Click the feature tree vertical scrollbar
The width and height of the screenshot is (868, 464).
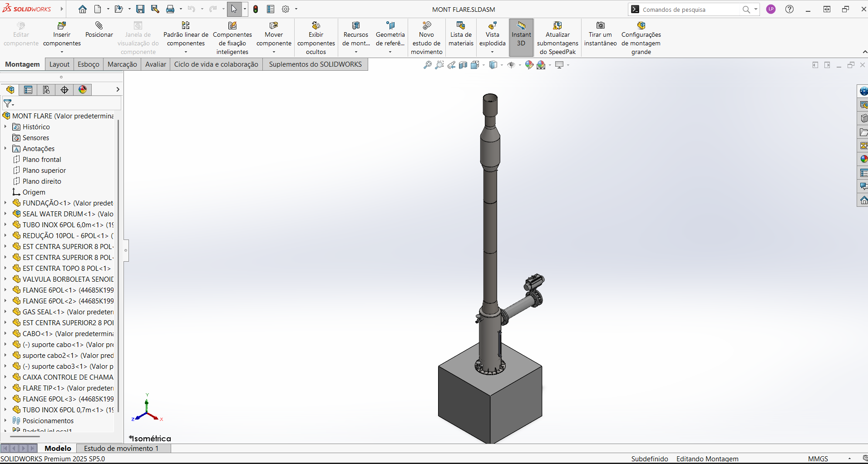click(x=118, y=265)
